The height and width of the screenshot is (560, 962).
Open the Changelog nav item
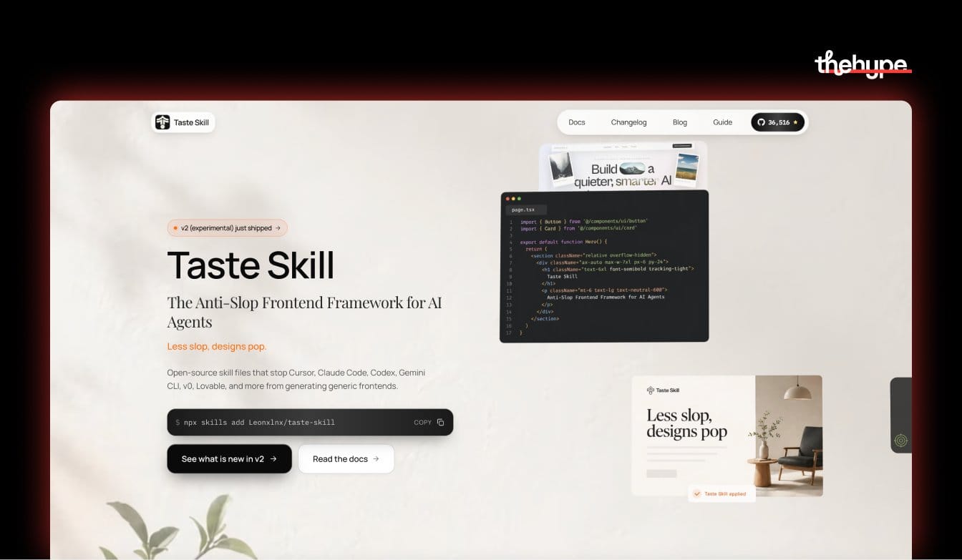coord(628,122)
